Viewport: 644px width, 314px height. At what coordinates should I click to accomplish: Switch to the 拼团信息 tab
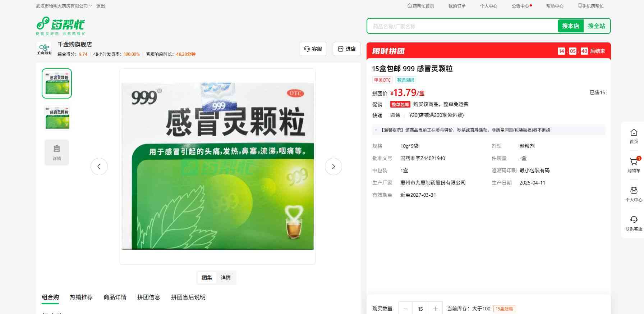pos(148,297)
